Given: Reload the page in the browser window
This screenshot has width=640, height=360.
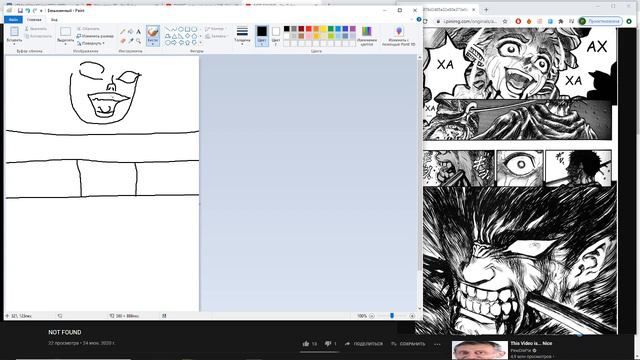Looking at the screenshot, I should (425, 21).
